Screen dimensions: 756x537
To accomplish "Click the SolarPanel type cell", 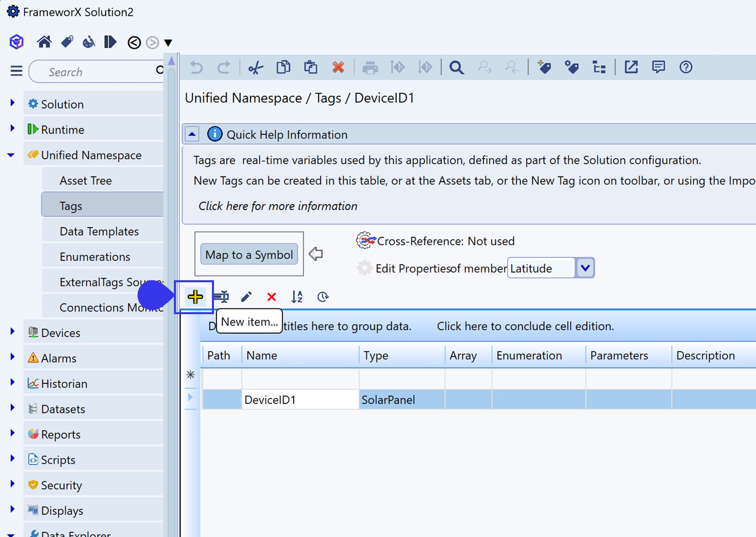I will [x=402, y=400].
